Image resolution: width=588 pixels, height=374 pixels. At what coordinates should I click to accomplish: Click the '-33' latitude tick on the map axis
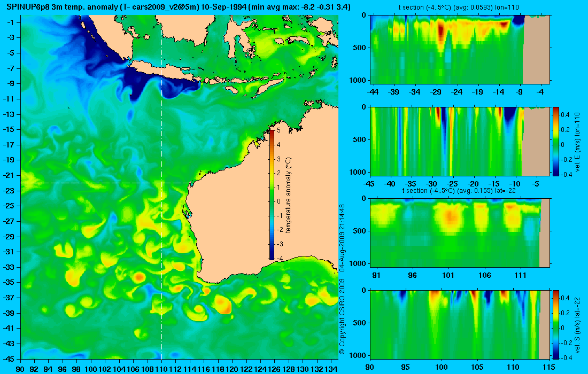(9, 267)
